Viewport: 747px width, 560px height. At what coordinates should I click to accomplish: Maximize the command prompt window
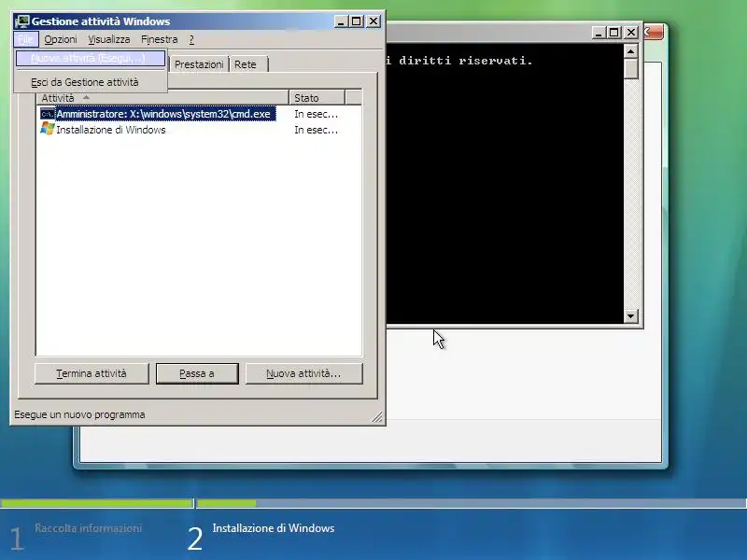tap(614, 33)
